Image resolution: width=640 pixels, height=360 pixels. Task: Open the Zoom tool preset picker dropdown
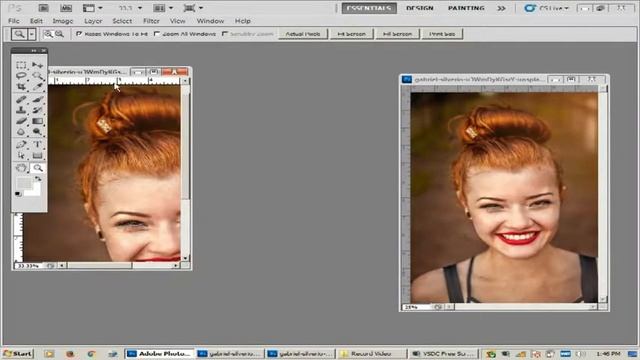tap(32, 34)
